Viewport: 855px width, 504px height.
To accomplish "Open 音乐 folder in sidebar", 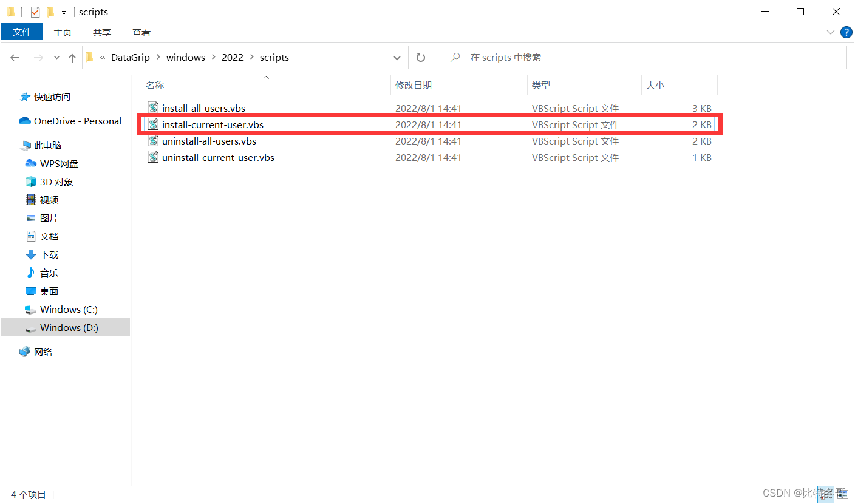I will coord(49,273).
